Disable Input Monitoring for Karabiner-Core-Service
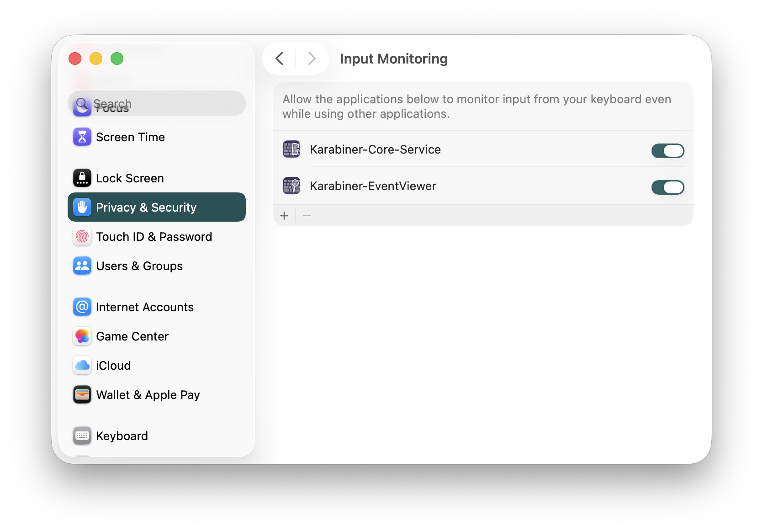The image size is (763, 532). [668, 151]
